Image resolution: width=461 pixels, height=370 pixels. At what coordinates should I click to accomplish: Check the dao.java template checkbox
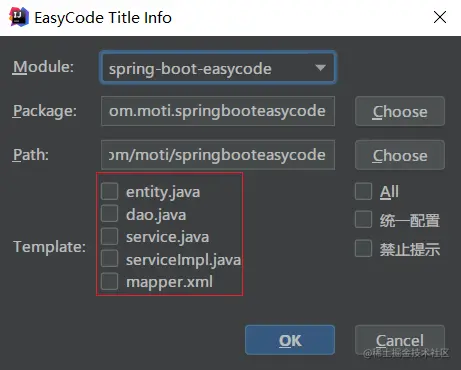pos(110,213)
